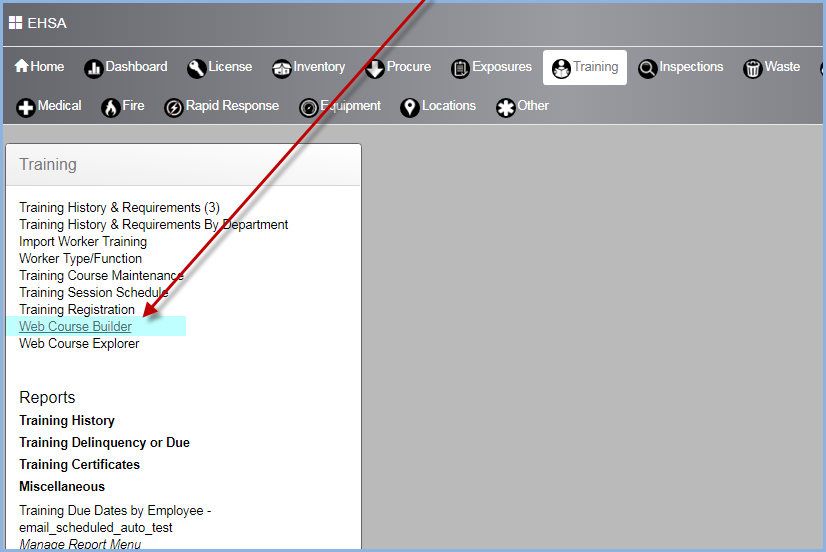Open Training Course Maintenance link

(x=102, y=275)
